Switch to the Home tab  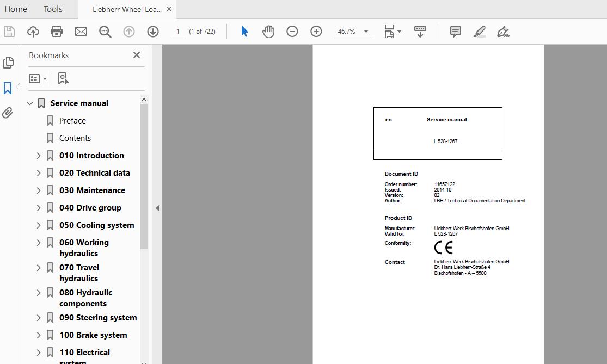(16, 9)
